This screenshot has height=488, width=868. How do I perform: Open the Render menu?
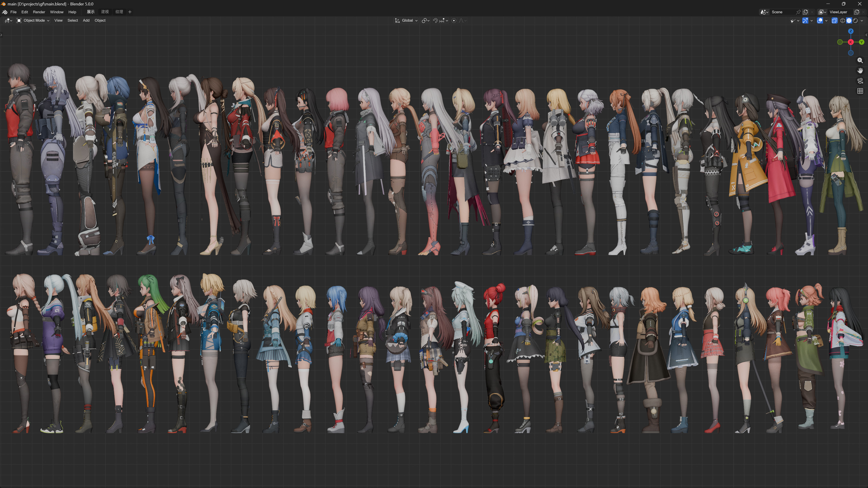coord(39,12)
